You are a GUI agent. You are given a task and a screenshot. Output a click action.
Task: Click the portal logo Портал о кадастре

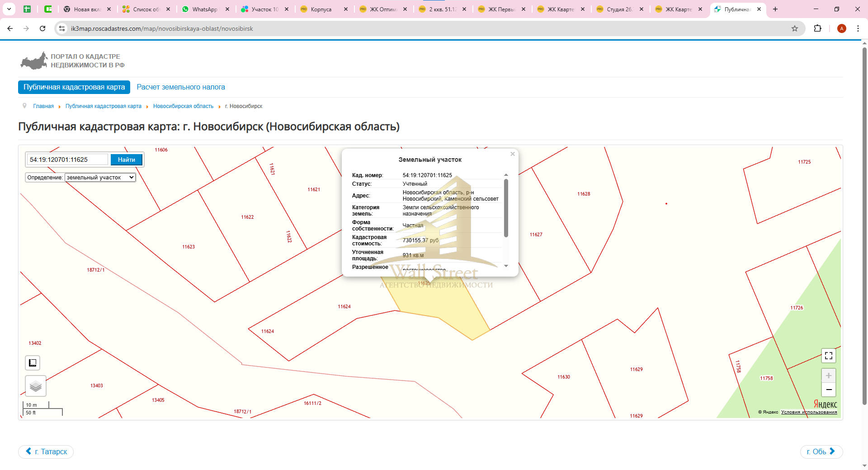(72, 61)
